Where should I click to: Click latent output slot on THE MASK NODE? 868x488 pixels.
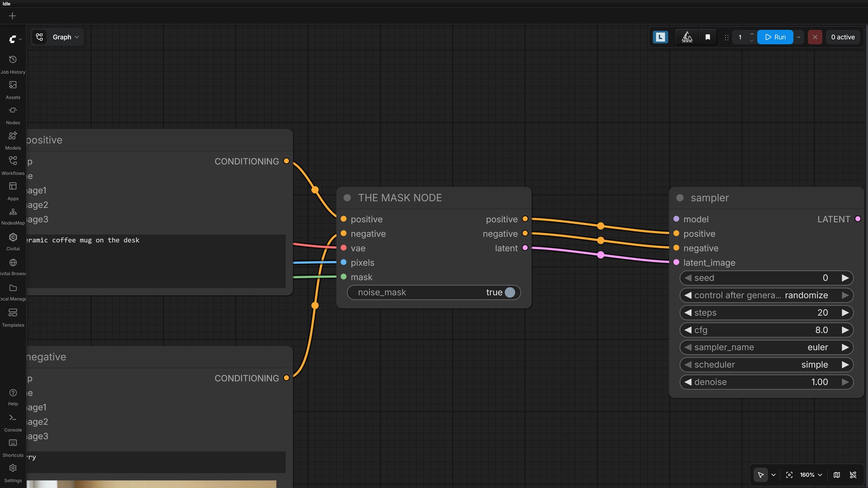[525, 248]
